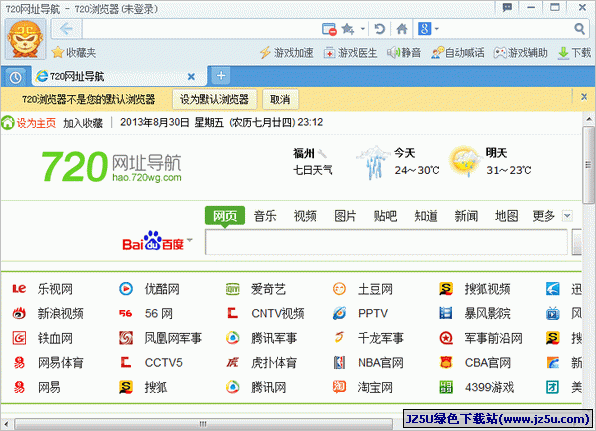Image resolution: width=596 pixels, height=431 pixels.
Task: Click today's rainy weather icon
Action: [x=374, y=162]
